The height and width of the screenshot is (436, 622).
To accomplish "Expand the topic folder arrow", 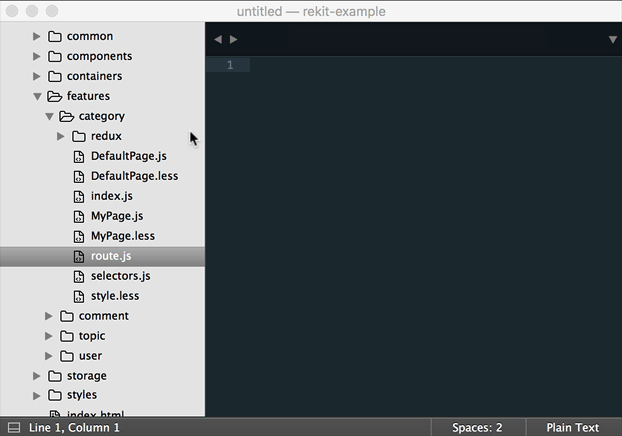I will 48,336.
